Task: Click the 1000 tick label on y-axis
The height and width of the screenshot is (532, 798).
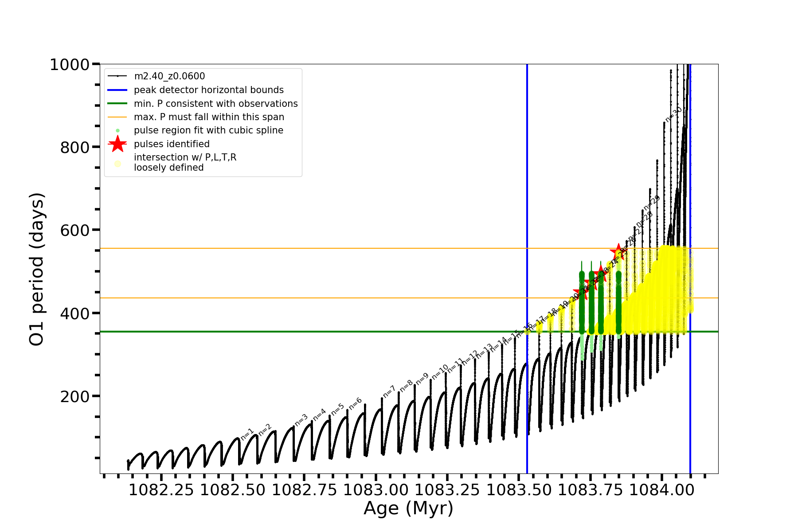Action: tap(70, 65)
